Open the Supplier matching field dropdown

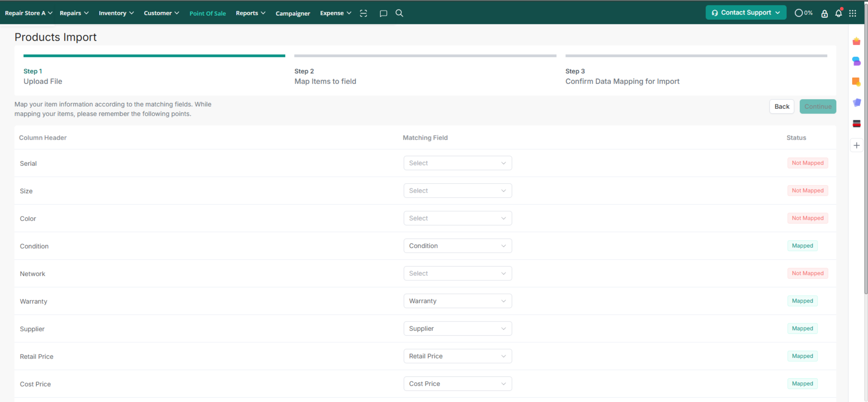458,329
